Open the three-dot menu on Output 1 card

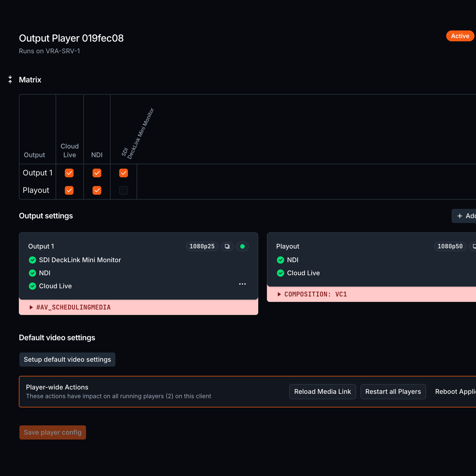pyautogui.click(x=242, y=284)
